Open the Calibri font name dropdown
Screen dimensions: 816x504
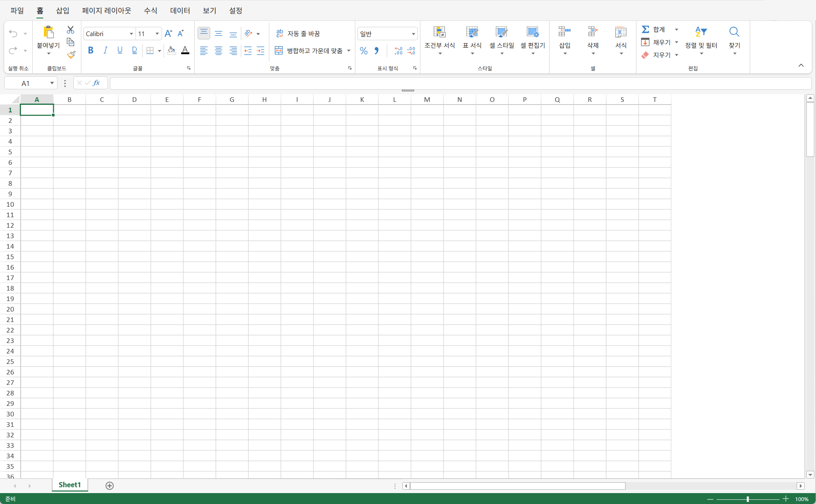131,34
